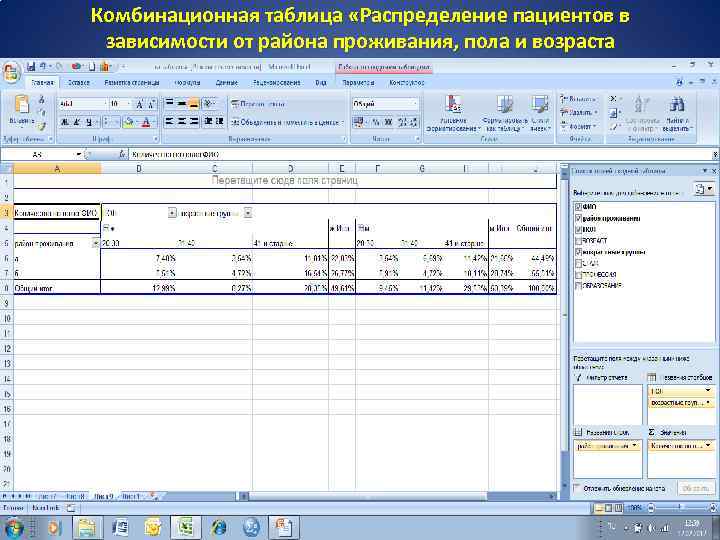Decrease cell indent
Screen dimensions: 720x540
(x=208, y=122)
